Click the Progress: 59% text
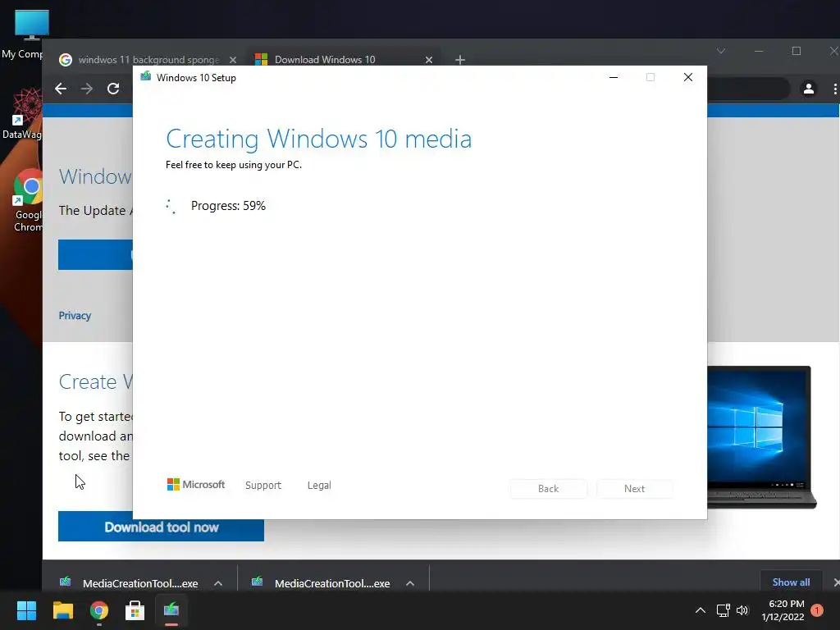 228,206
